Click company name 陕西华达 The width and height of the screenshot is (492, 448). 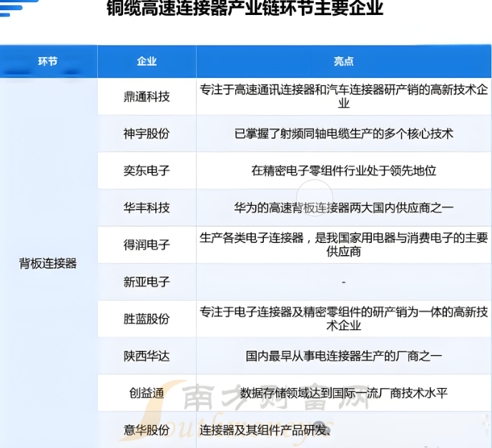tap(147, 356)
